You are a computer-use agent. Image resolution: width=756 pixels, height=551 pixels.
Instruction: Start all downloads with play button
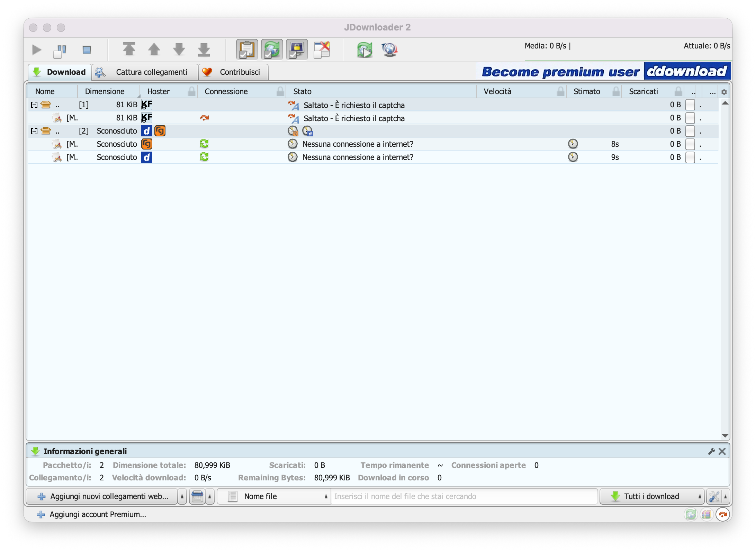click(37, 50)
